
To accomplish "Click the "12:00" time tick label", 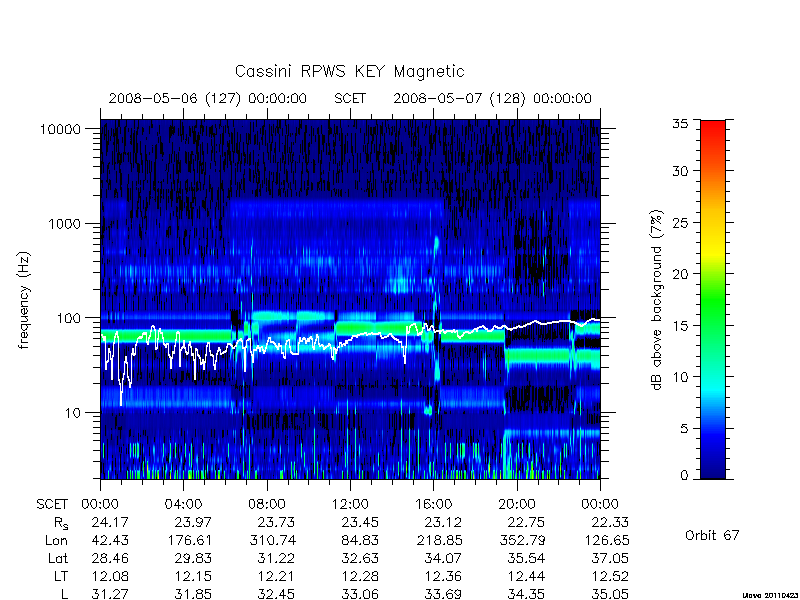I will coord(350,505).
